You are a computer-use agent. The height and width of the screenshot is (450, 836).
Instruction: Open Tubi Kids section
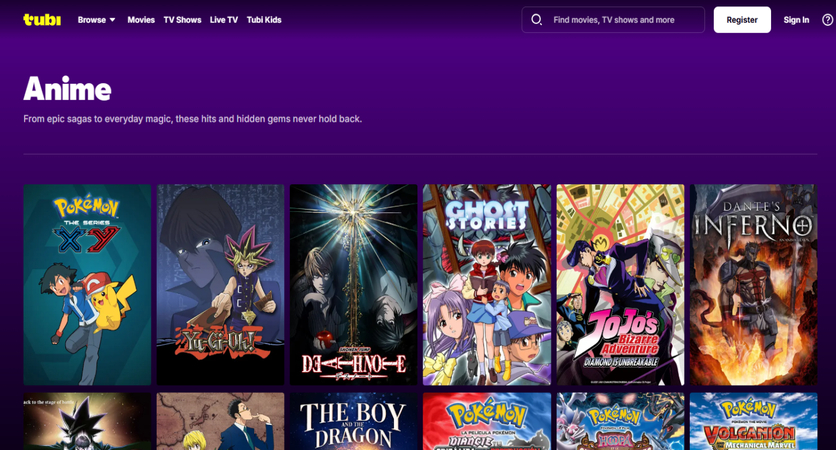click(264, 20)
